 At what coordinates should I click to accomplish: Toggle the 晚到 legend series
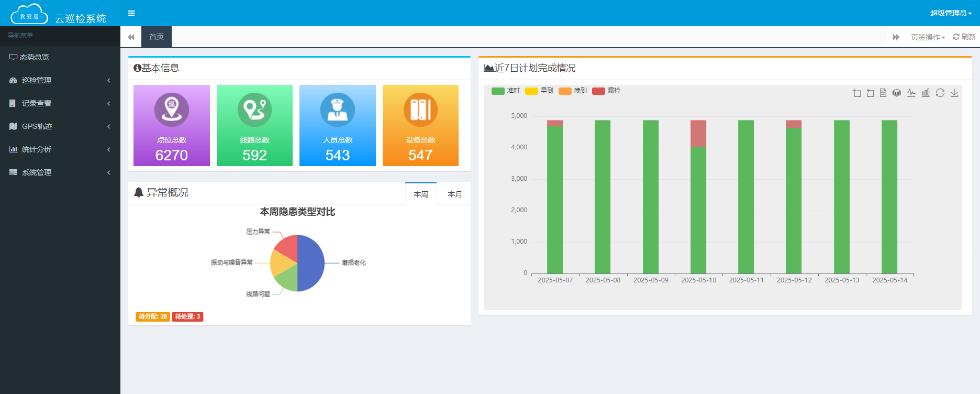573,91
